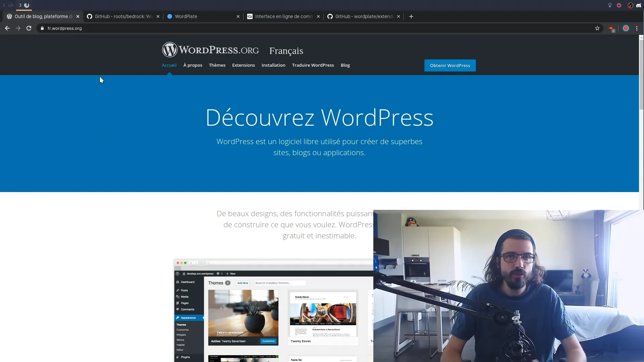Open the three-dot browser menu

pos(637,28)
